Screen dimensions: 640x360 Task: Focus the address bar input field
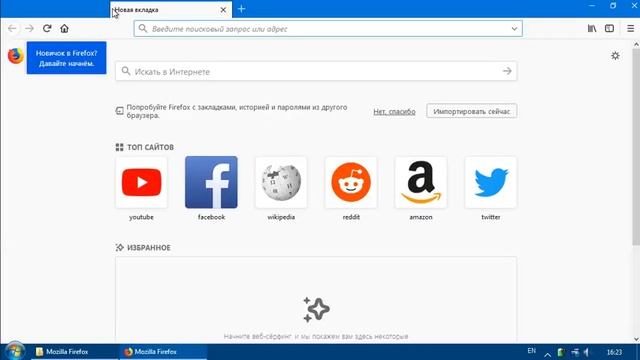tap(329, 29)
